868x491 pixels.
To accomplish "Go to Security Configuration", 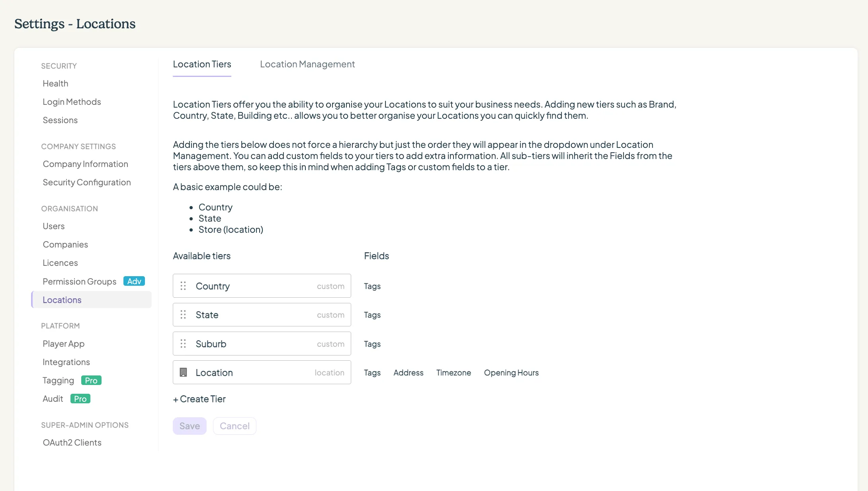I will click(87, 182).
